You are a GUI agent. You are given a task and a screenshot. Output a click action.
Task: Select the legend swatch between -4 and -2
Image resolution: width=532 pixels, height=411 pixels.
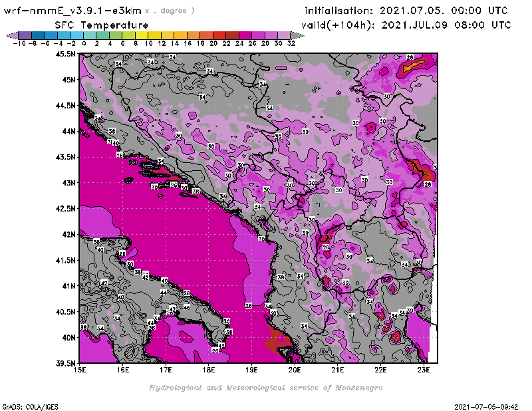point(64,35)
